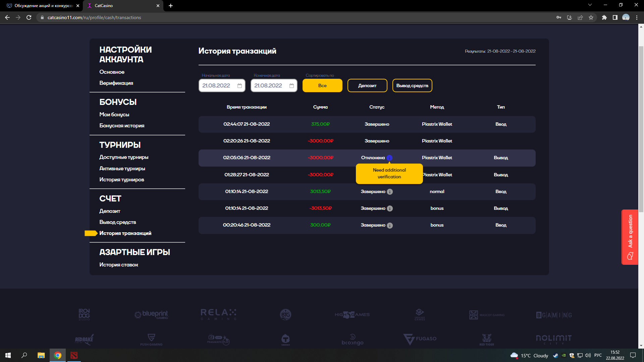The height and width of the screenshot is (362, 644).
Task: Open the Ask a question chat widget
Action: [x=630, y=237]
